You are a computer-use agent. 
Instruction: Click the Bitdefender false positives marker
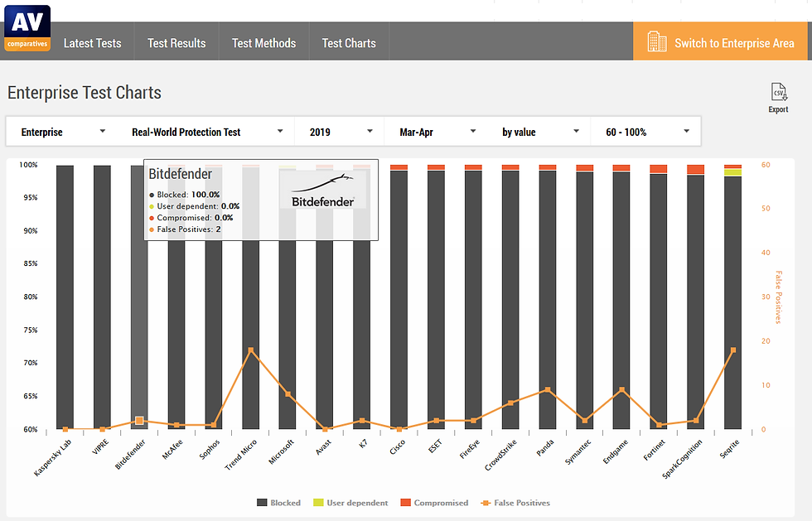pos(139,421)
